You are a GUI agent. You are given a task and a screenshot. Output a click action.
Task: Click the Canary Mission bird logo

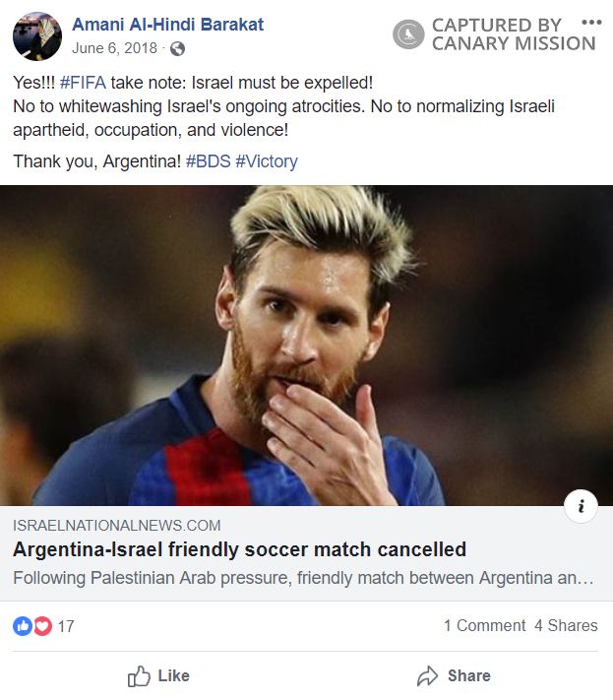(x=408, y=35)
